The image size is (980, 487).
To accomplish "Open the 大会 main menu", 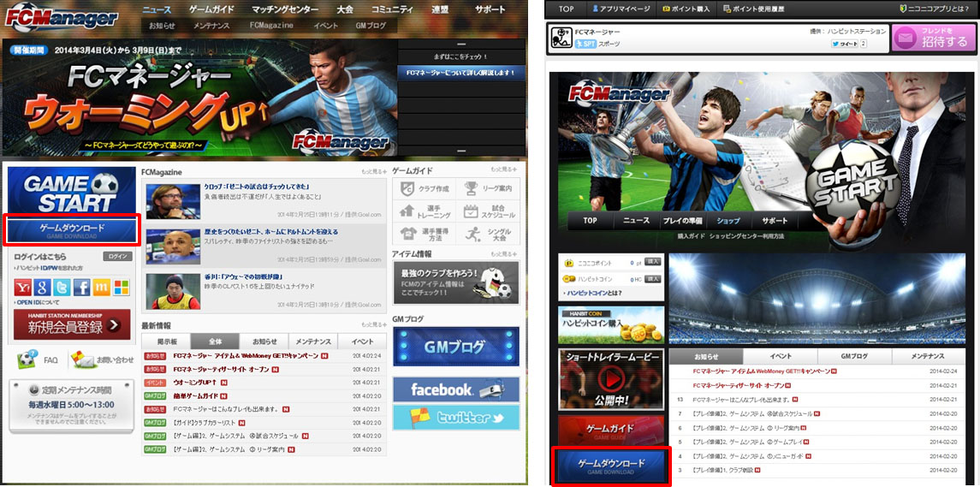I will point(344,9).
